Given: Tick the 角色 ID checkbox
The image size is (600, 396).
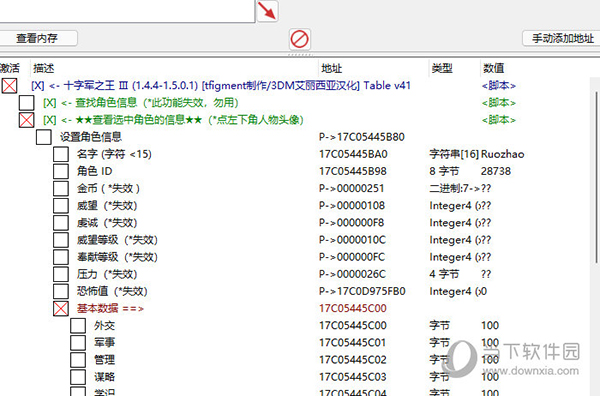Looking at the screenshot, I should [61, 171].
